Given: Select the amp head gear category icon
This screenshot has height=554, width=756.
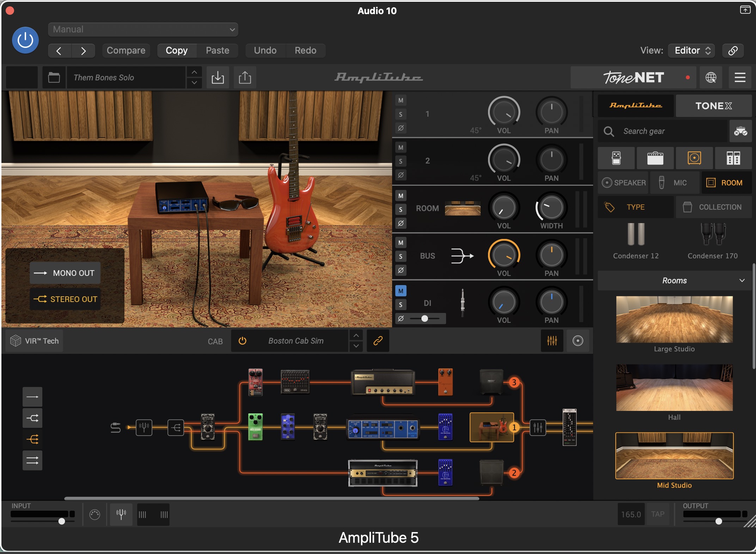Looking at the screenshot, I should point(655,158).
